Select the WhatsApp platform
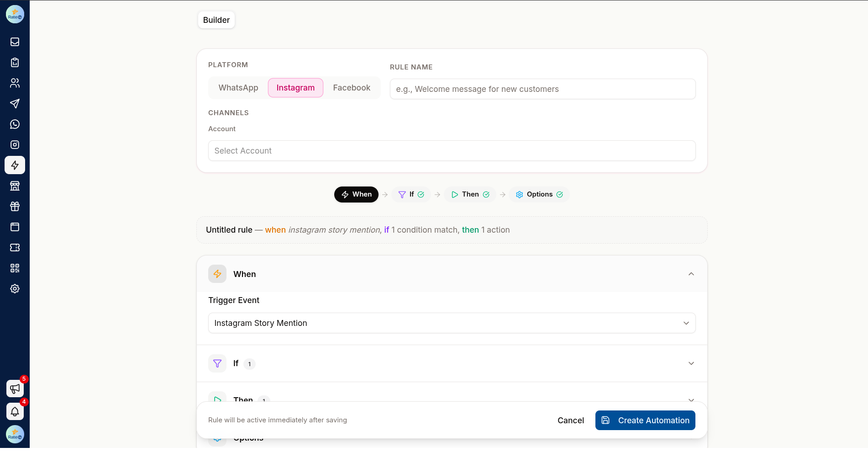 (238, 88)
